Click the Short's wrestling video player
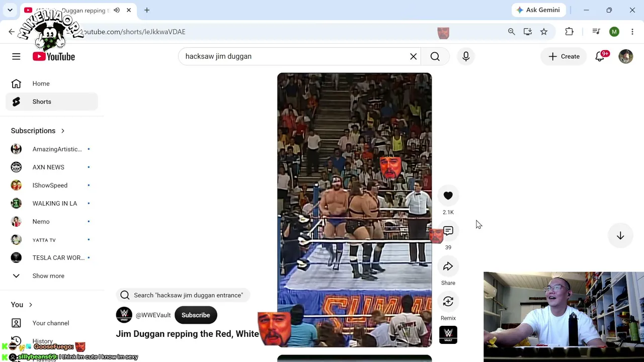This screenshot has height=362, width=644. [354, 210]
